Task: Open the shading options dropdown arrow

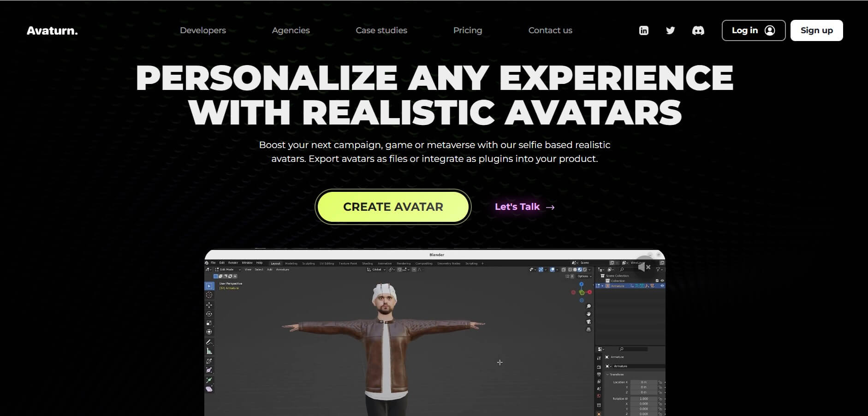Action: 589,270
